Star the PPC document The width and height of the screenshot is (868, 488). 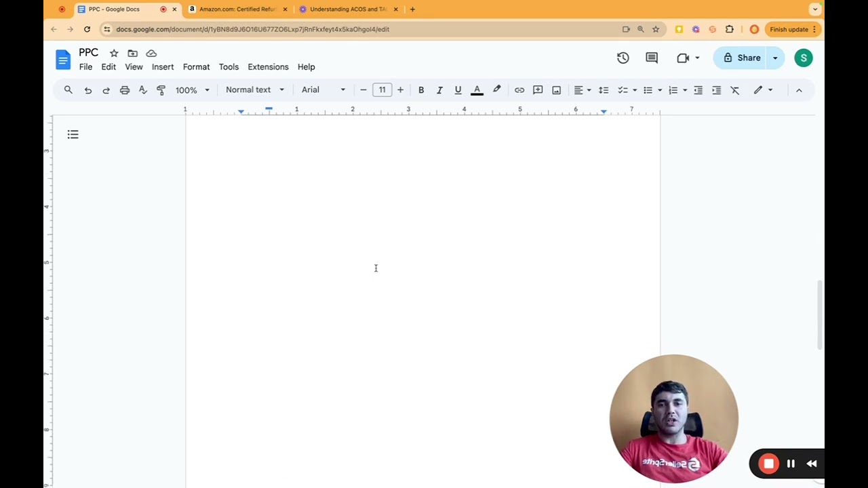click(114, 53)
